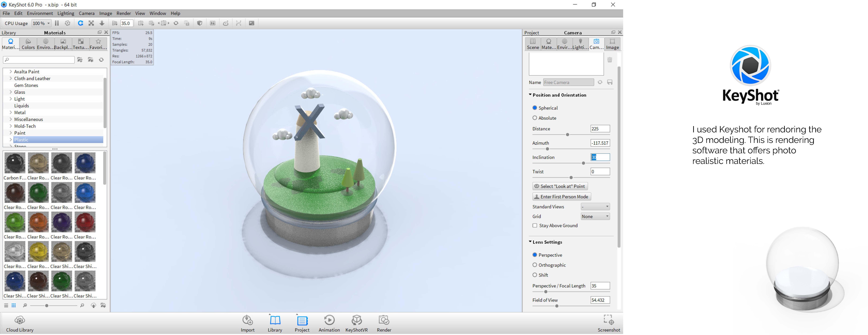
Task: Choose Orthographic lens setting
Action: coord(535,265)
